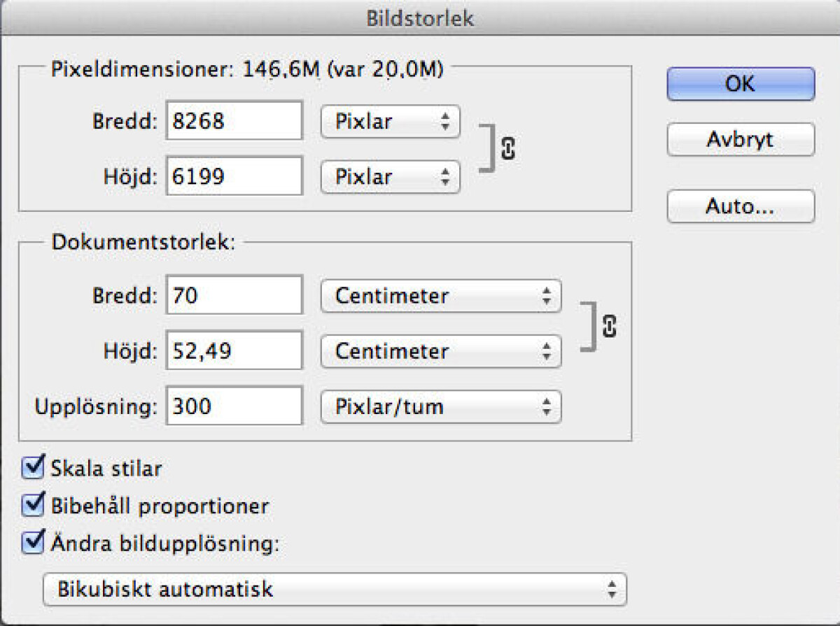
Task: Open the Bikubiskt automatisk resampling dropdown
Action: click(335, 589)
